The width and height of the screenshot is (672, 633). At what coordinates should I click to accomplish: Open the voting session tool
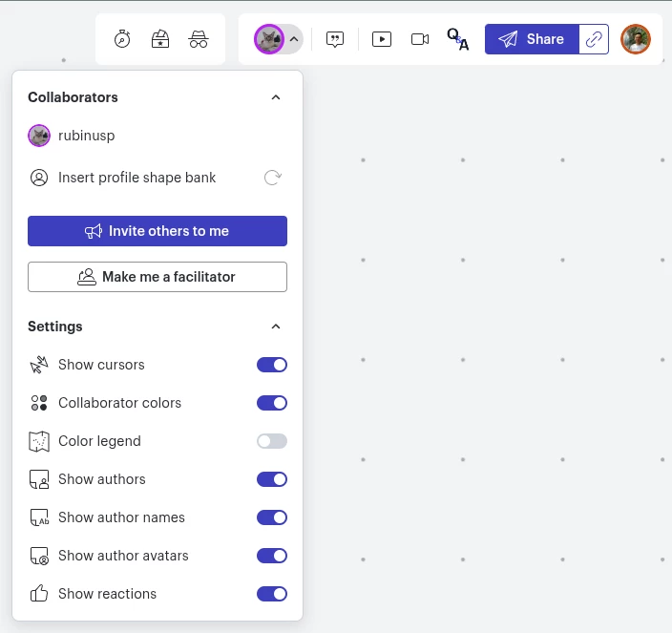(x=160, y=39)
